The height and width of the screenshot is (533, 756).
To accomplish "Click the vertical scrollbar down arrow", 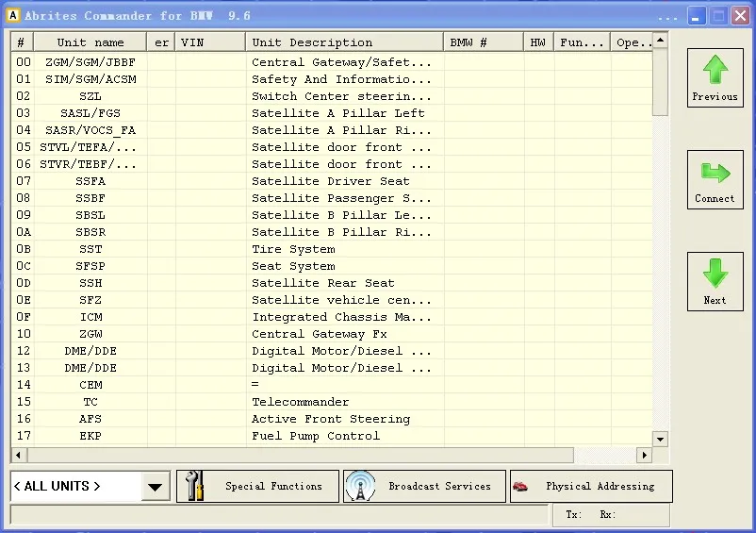I will pyautogui.click(x=661, y=439).
